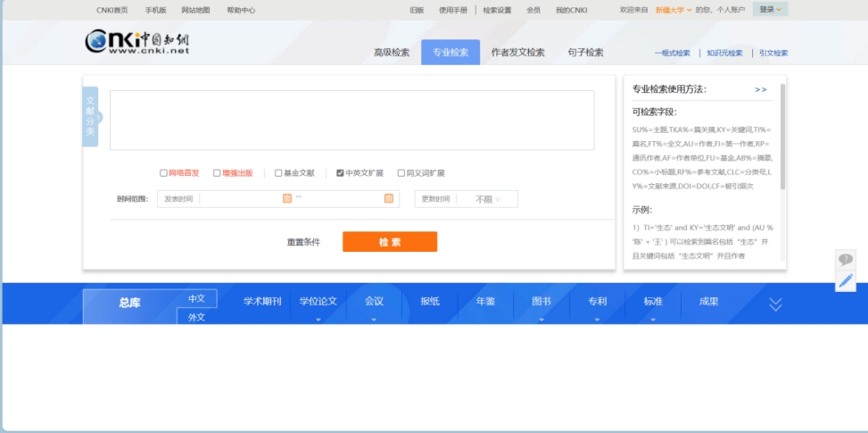
Task: Enable the 网络首发 checkbox
Action: 163,173
